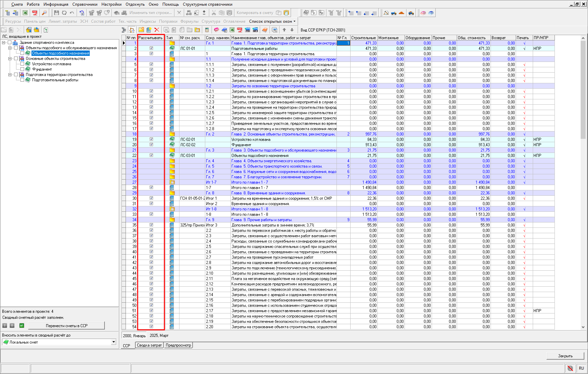Click the Закрыть button
588x374 pixels.
pos(565,356)
